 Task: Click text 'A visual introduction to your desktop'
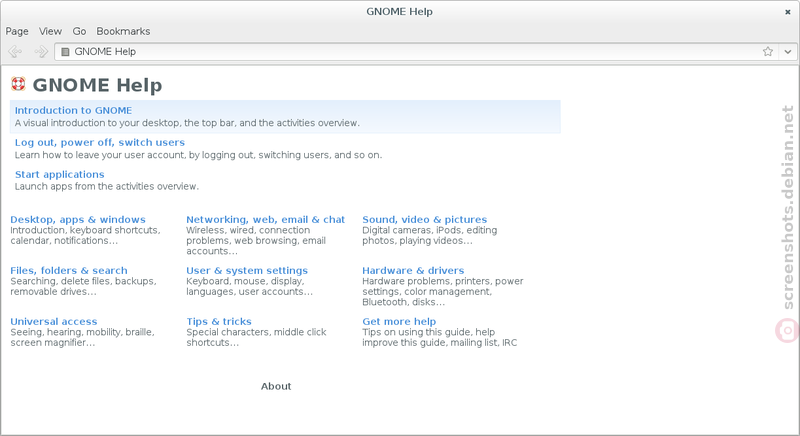(x=97, y=123)
